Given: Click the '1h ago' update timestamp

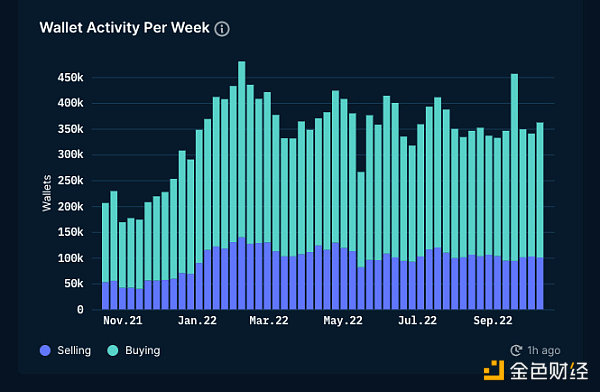Looking at the screenshot, I should click(544, 350).
